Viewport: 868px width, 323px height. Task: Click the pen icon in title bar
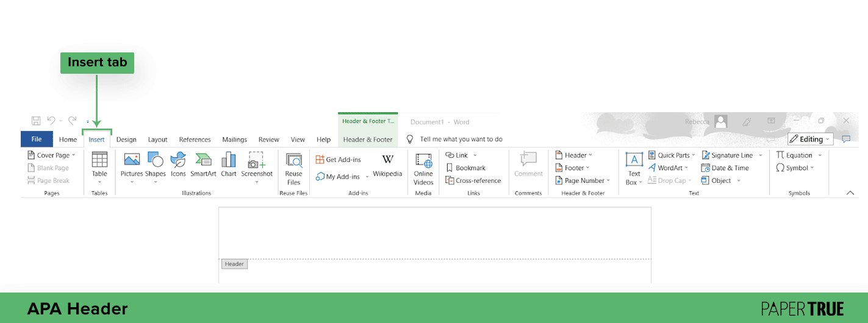tap(746, 121)
